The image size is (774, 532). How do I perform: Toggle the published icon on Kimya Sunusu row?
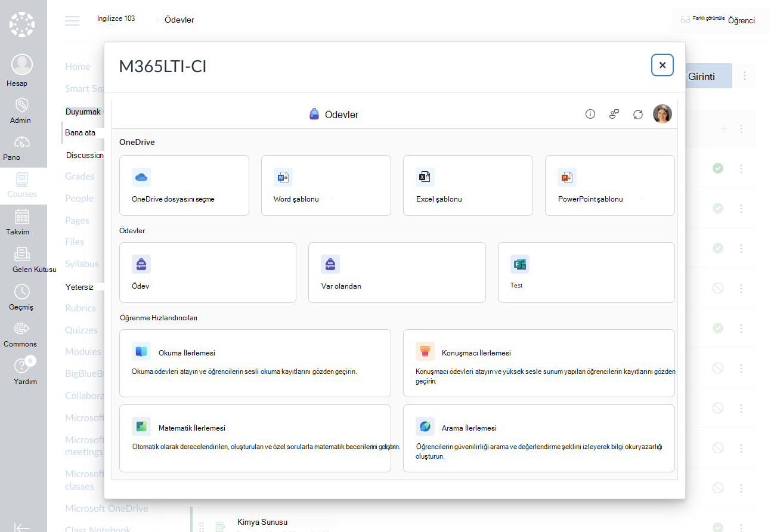pos(718,527)
